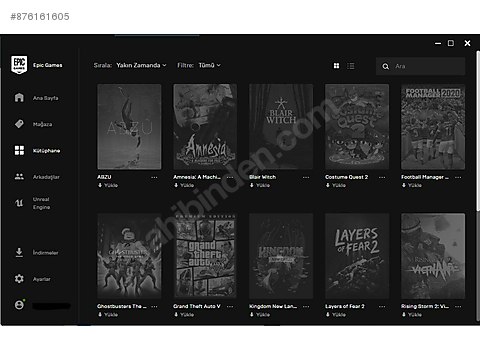Open options dots for Football Manager

tap(458, 177)
